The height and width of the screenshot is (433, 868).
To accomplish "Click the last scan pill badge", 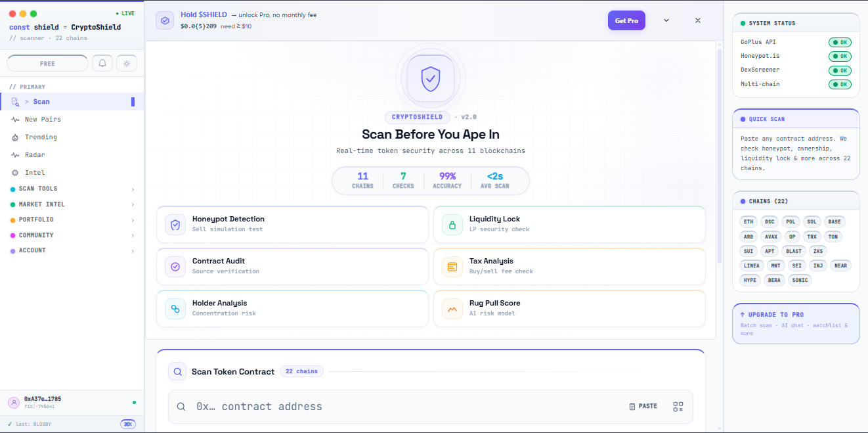I will (127, 424).
